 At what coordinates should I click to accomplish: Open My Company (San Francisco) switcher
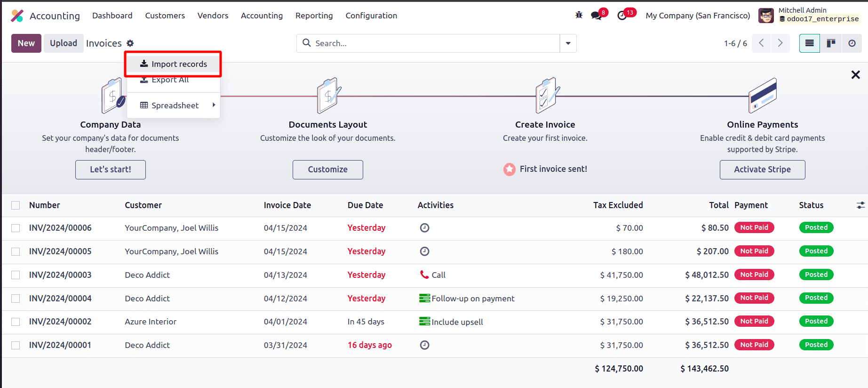pyautogui.click(x=698, y=16)
